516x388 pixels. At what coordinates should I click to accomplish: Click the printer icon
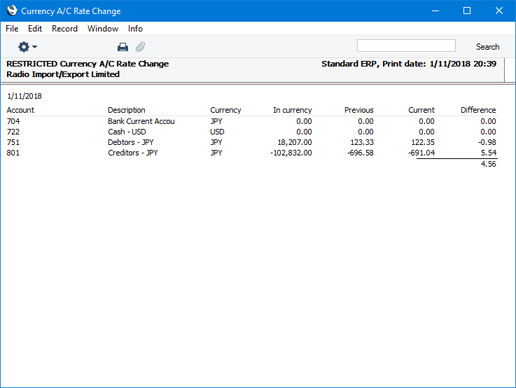123,47
